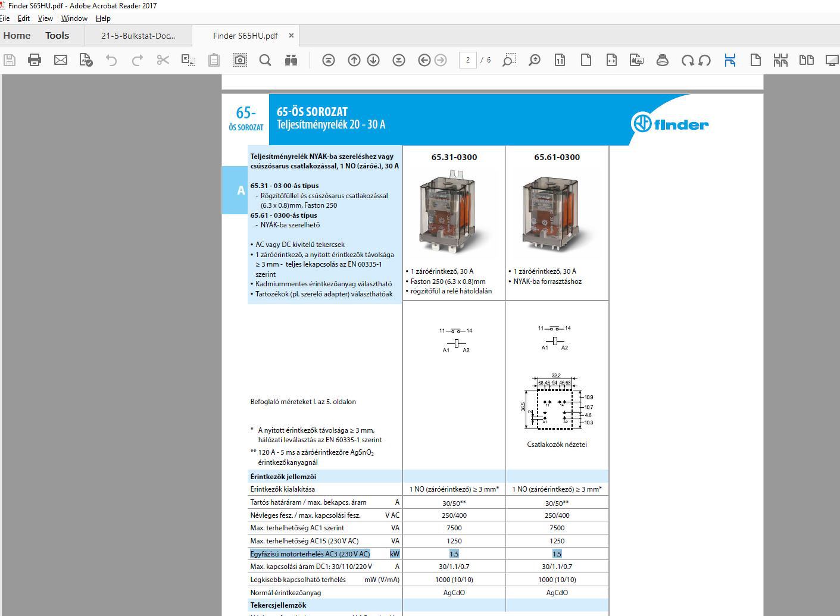Switch to two-page view

(x=806, y=60)
